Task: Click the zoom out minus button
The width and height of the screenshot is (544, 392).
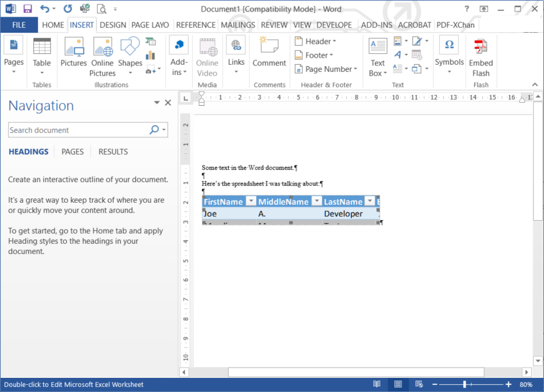Action: [x=435, y=384]
